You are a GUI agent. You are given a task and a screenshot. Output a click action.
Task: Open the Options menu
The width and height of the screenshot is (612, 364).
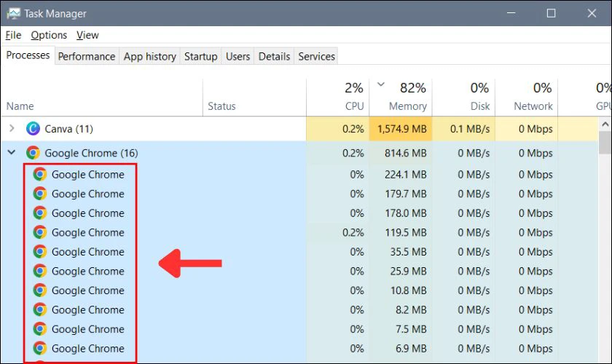point(49,35)
